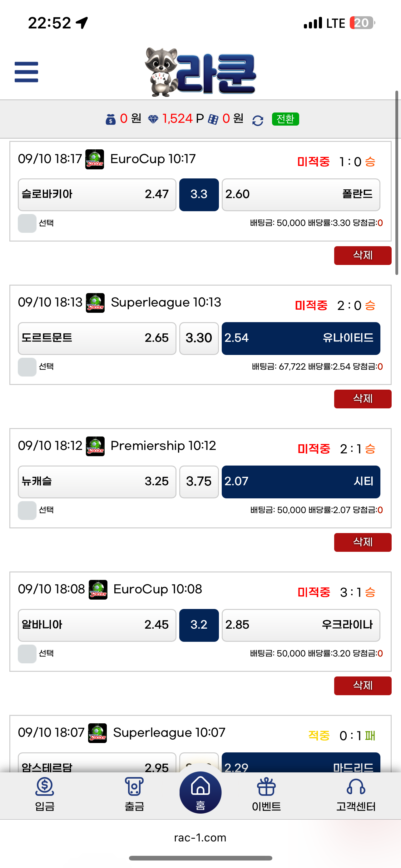Image resolution: width=401 pixels, height=868 pixels.
Task: Go to 홈 home
Action: 200,792
